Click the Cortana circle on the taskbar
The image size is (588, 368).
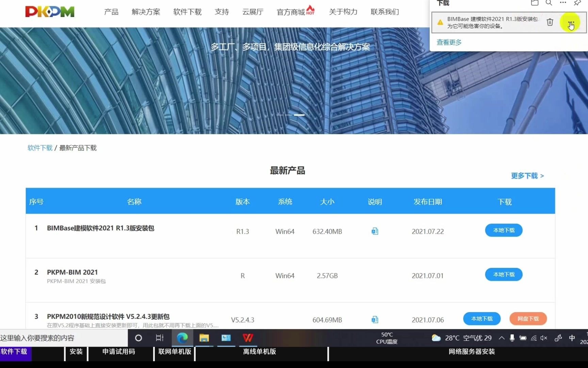(x=138, y=338)
